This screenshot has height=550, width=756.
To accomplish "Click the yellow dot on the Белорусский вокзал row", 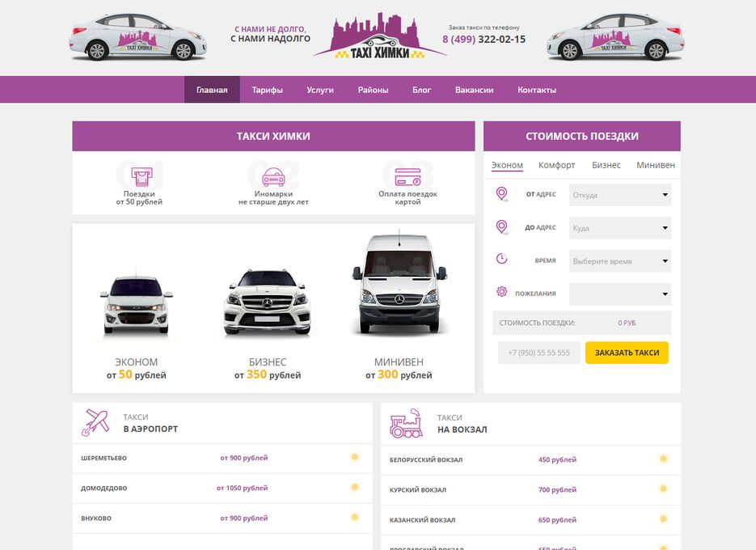I will pyautogui.click(x=664, y=459).
